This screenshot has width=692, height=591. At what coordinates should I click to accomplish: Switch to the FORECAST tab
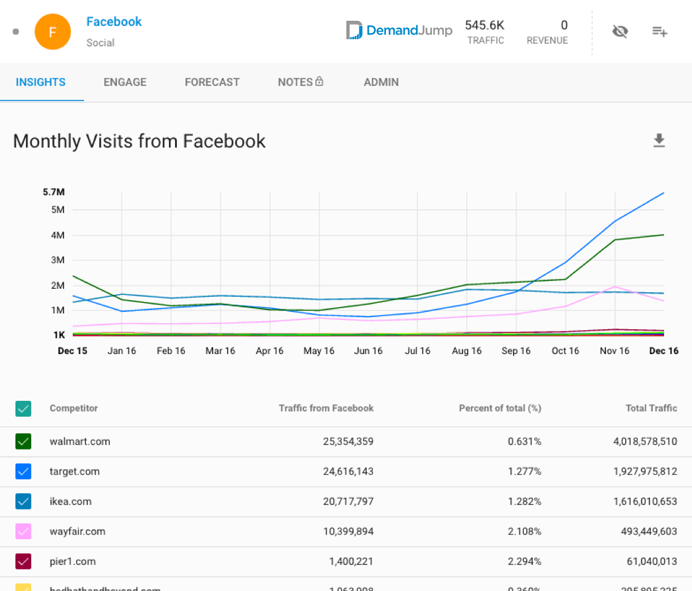click(x=212, y=82)
